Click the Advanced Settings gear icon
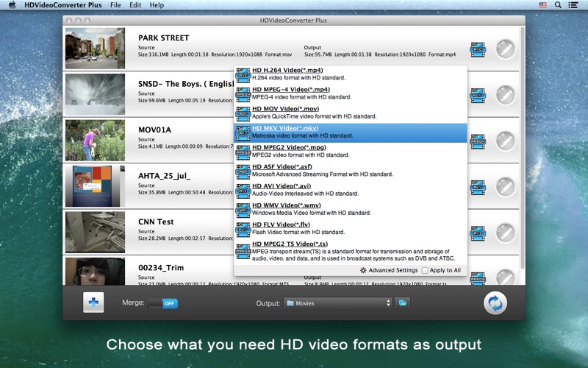The image size is (588, 368). [x=363, y=270]
